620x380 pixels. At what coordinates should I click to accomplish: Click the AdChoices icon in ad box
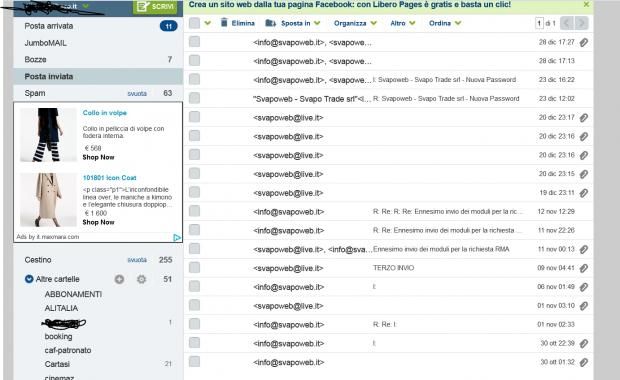point(177,237)
